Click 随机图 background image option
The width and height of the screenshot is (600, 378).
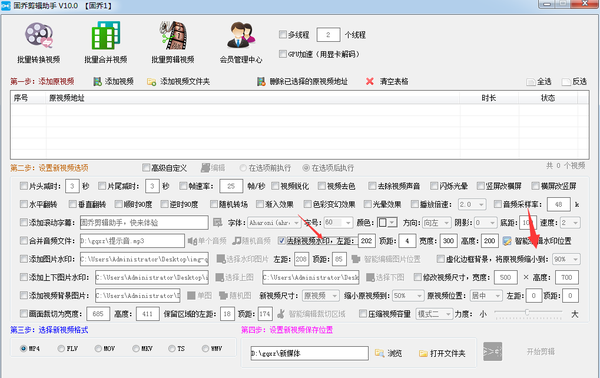(x=235, y=295)
